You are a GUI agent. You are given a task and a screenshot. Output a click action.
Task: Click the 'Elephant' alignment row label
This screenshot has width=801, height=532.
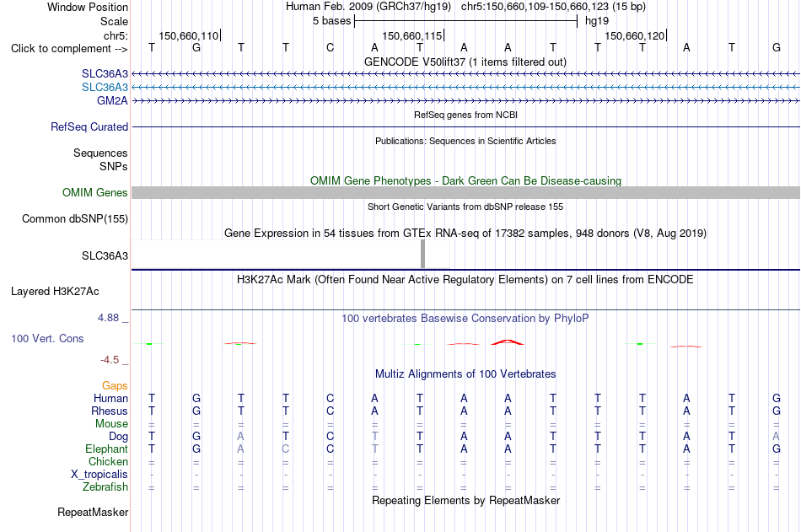click(106, 449)
